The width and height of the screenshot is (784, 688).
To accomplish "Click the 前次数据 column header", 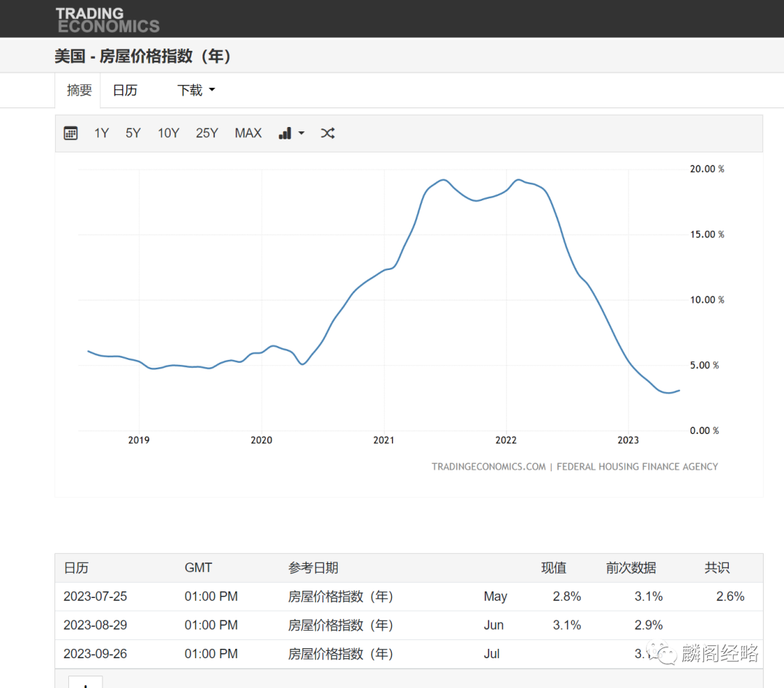I will [x=631, y=568].
